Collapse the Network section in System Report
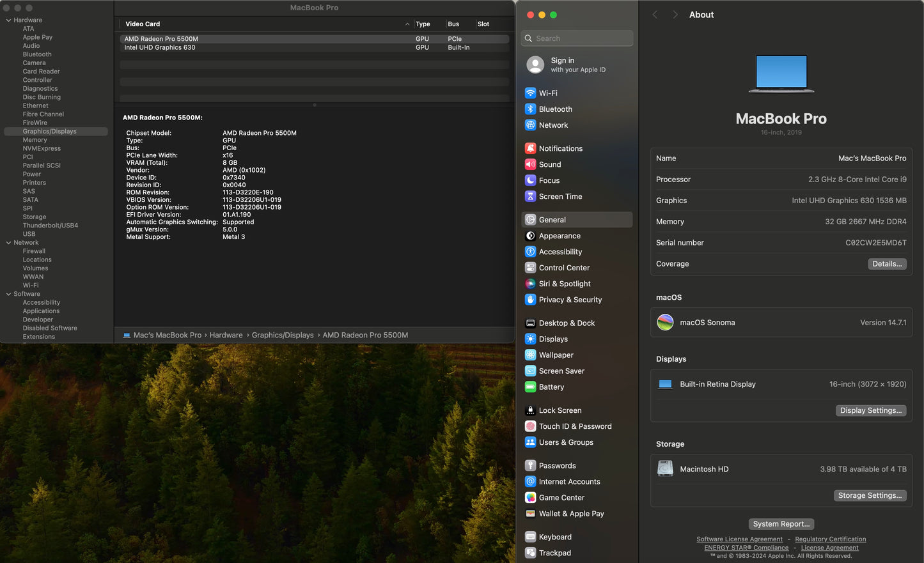This screenshot has width=924, height=563. [8, 243]
